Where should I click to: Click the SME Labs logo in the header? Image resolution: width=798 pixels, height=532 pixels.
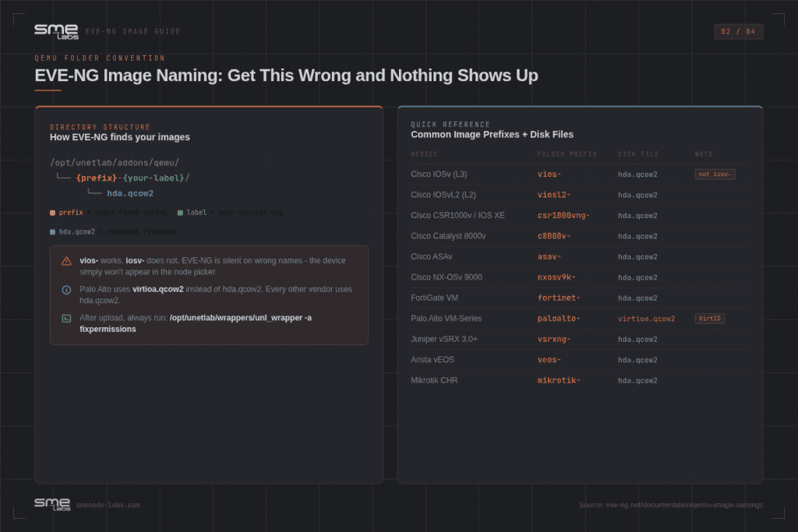point(56,31)
